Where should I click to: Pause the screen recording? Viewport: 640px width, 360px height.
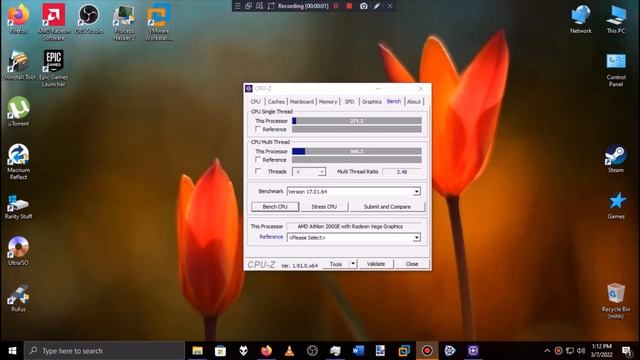336,6
